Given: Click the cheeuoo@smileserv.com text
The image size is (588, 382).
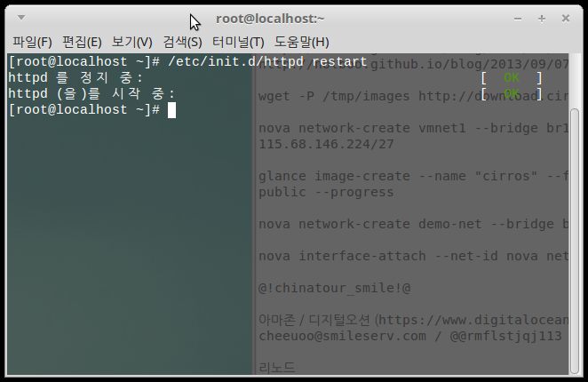Looking at the screenshot, I should click(342, 336).
